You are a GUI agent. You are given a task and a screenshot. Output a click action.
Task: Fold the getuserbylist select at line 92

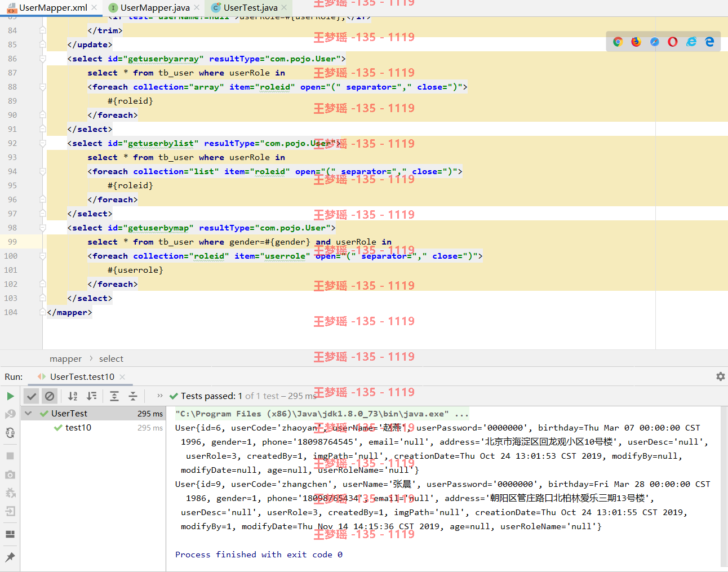(x=43, y=143)
